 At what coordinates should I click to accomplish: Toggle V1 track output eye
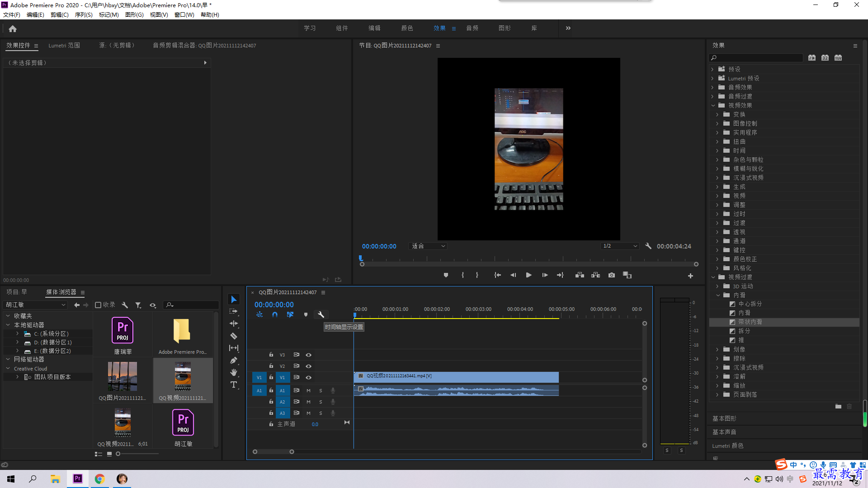click(308, 377)
